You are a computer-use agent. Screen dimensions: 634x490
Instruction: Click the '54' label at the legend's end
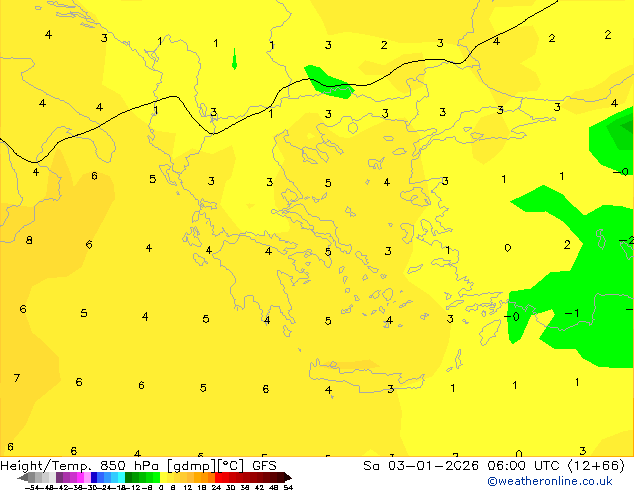point(288,487)
